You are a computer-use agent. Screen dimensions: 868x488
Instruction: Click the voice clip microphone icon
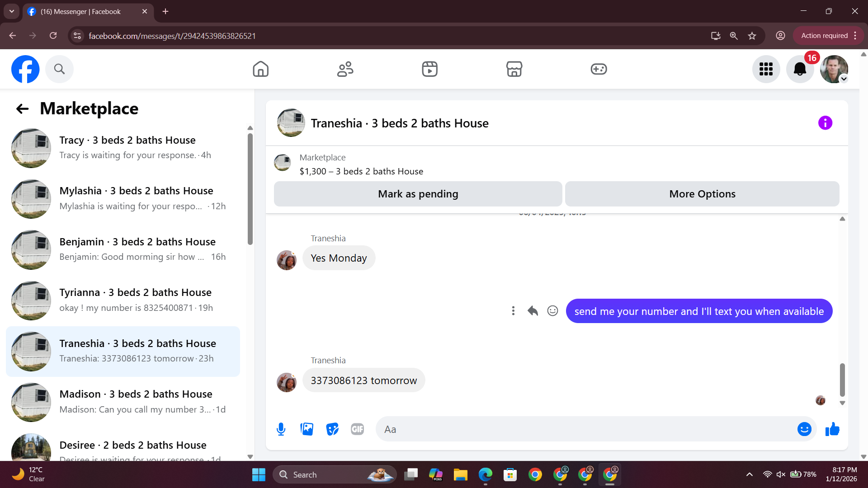(x=281, y=429)
